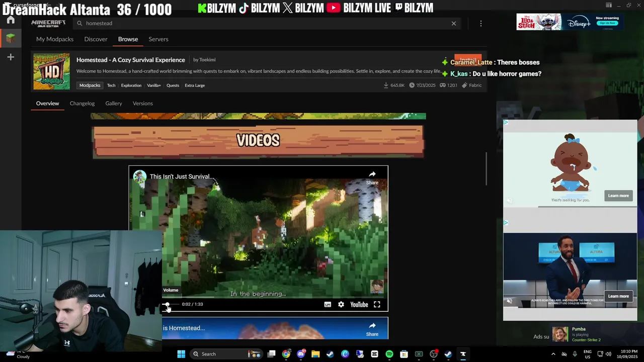Open CapCut from the taskbar

(x=374, y=354)
